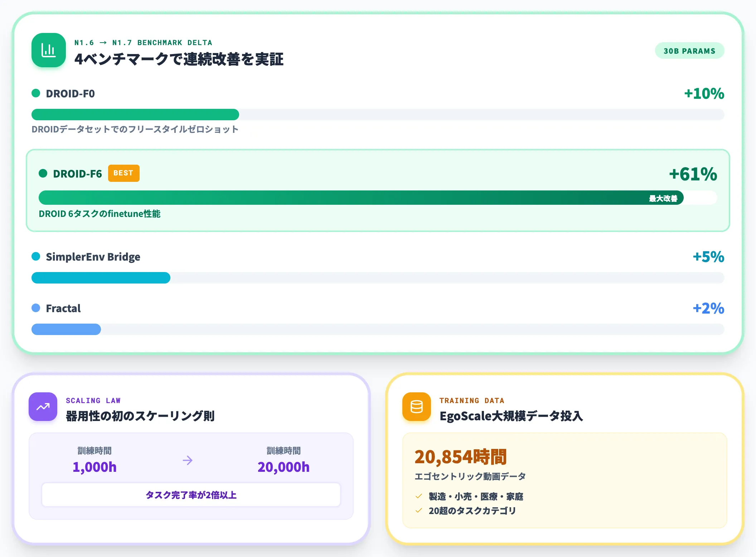Click the 最大改善 label on the bar

click(663, 198)
